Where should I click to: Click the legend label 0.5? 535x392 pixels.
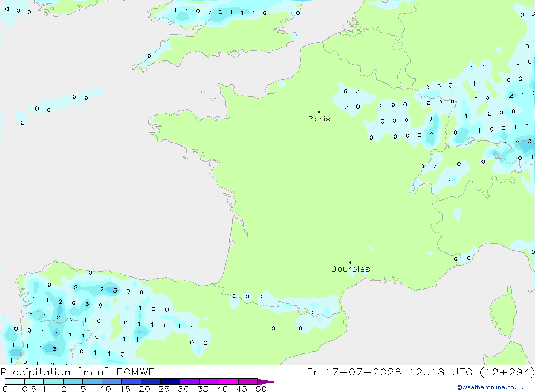click(29, 389)
